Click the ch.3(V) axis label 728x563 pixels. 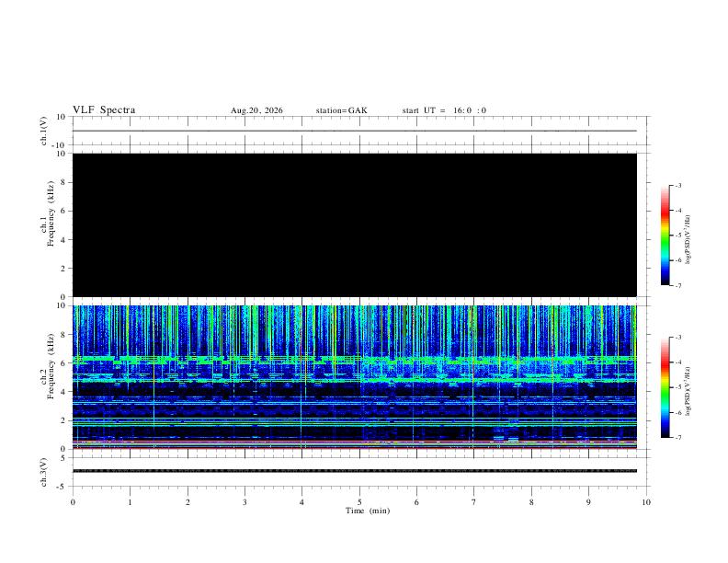pyautogui.click(x=44, y=472)
